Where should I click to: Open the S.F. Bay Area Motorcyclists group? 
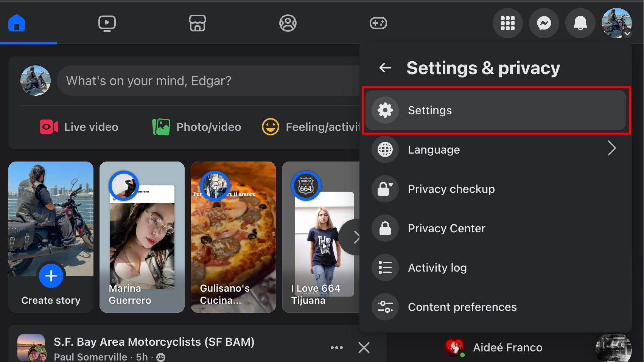tap(154, 342)
